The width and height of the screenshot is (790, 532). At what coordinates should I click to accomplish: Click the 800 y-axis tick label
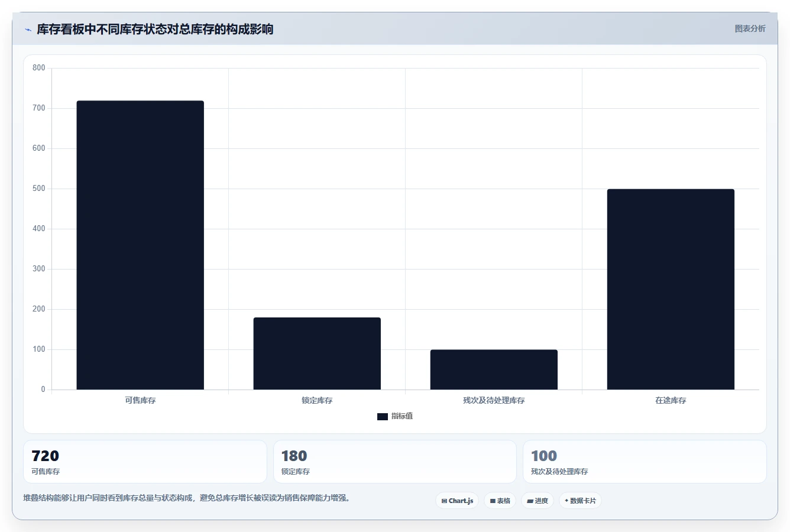point(39,68)
